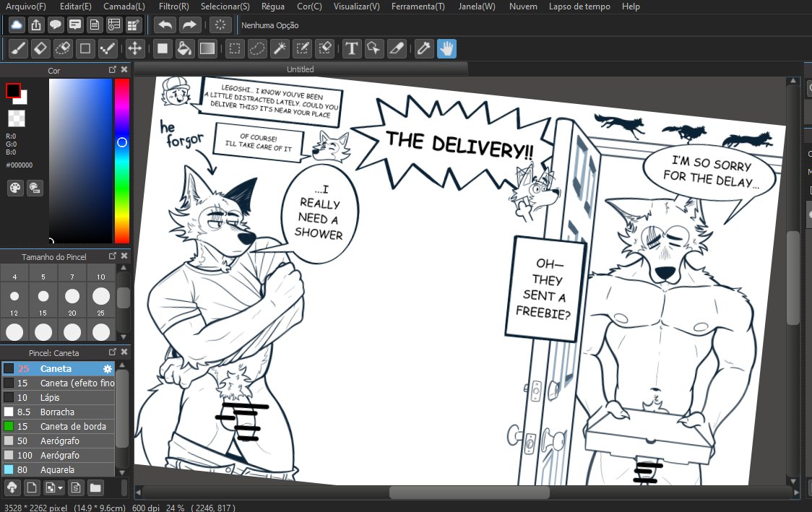The width and height of the screenshot is (812, 512).
Task: Select the Lasso selection tool
Action: 257,48
